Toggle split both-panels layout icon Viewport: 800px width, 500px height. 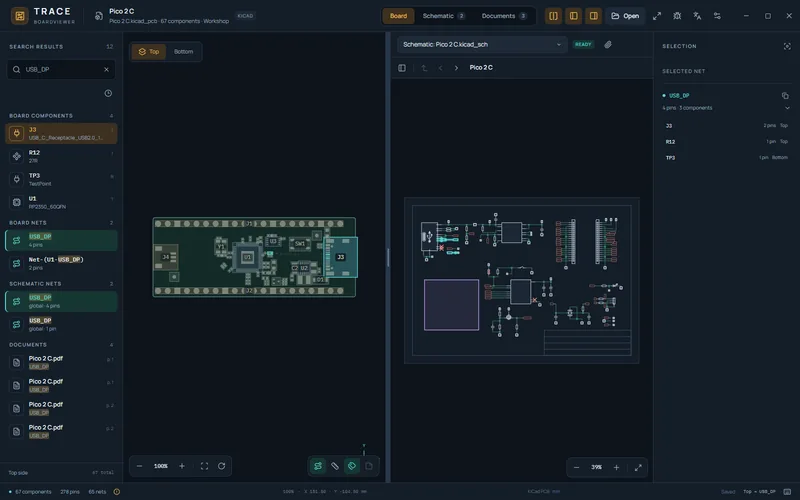click(x=553, y=16)
